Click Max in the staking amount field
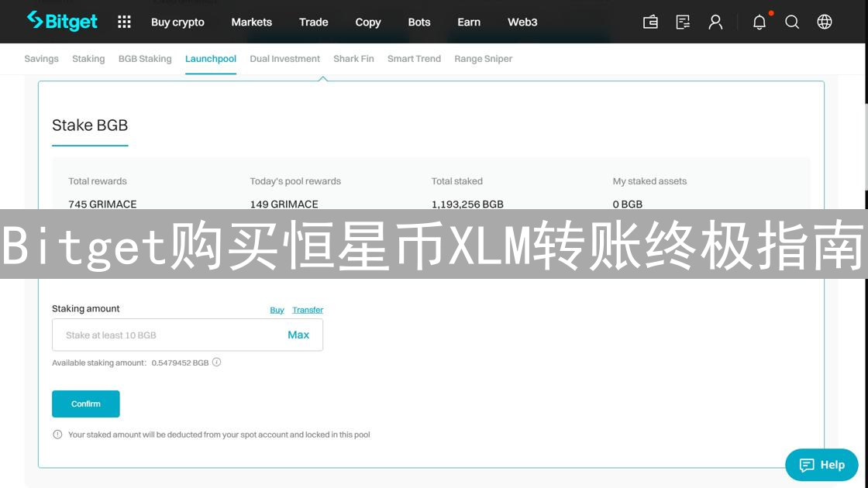 (x=298, y=335)
